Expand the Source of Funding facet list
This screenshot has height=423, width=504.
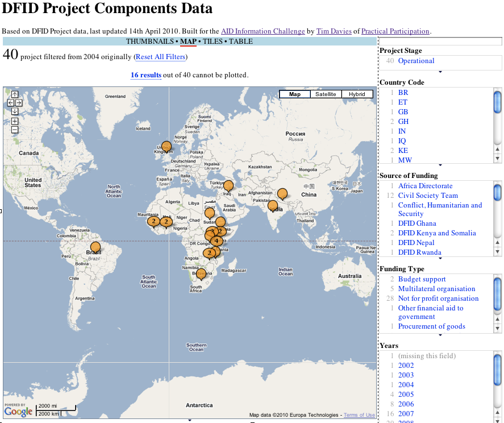(440, 258)
